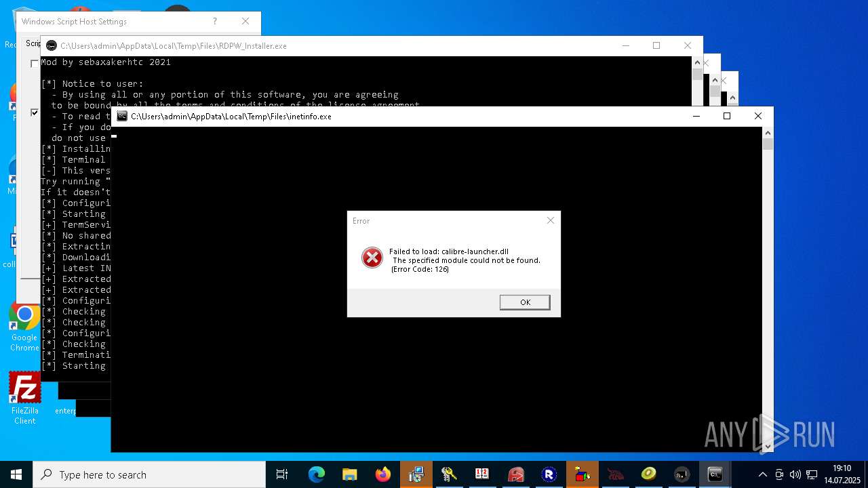The width and height of the screenshot is (868, 488).
Task: Close the Windows Script Host Settings dialog
Action: pyautogui.click(x=245, y=22)
